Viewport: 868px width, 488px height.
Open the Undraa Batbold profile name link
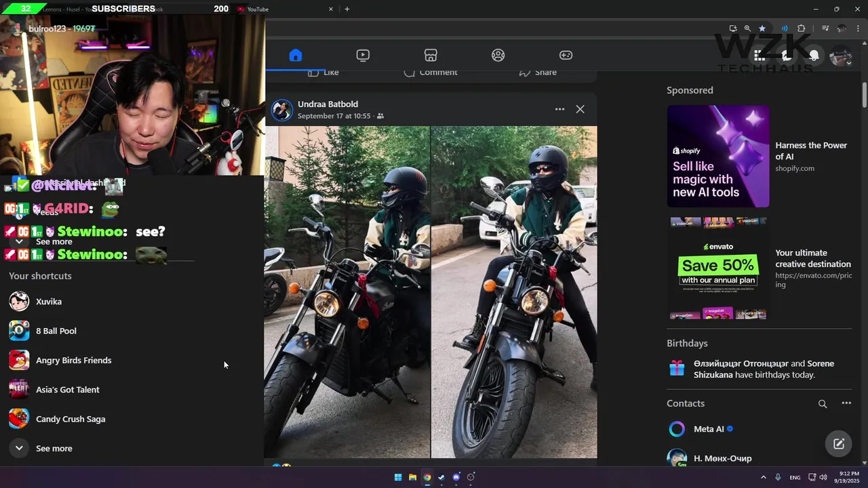328,104
